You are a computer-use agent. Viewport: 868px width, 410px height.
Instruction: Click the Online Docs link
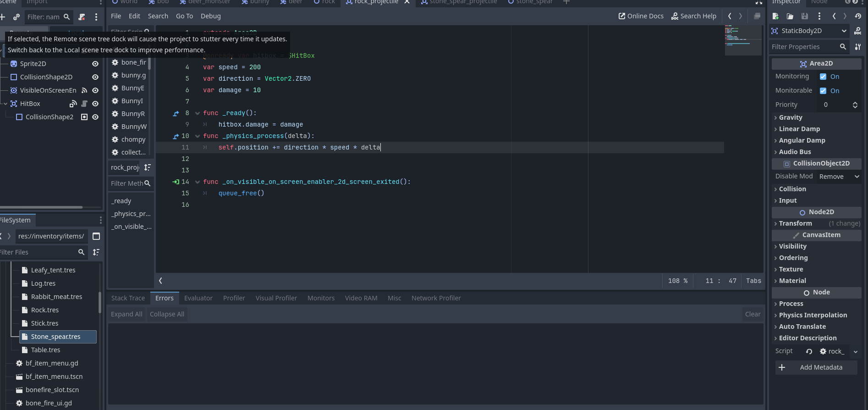click(x=641, y=16)
